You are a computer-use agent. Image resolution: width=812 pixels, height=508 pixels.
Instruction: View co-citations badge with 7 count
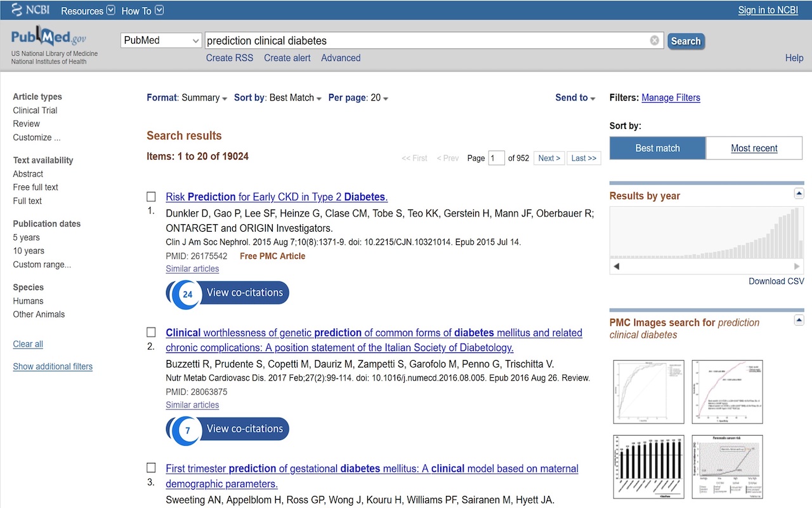(x=228, y=429)
